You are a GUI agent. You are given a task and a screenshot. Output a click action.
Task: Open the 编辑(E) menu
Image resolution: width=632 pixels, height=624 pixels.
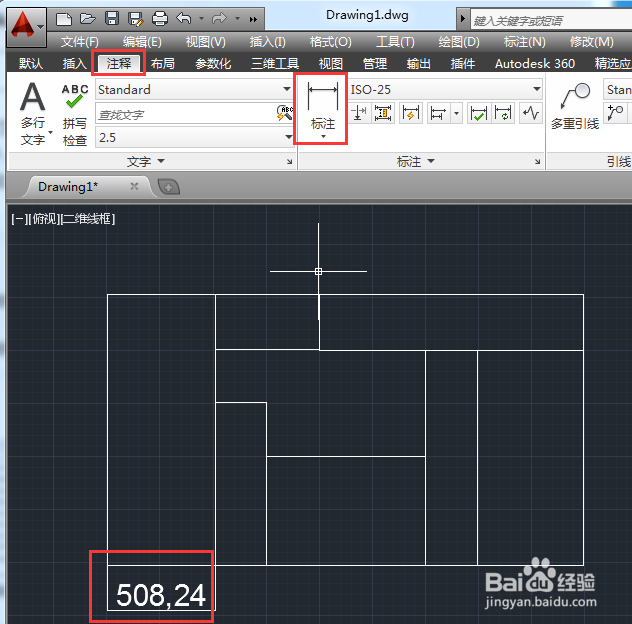[142, 42]
